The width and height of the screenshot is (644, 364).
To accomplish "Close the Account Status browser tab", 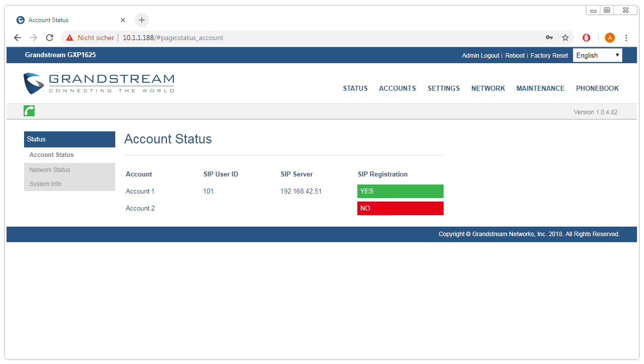I will [123, 20].
